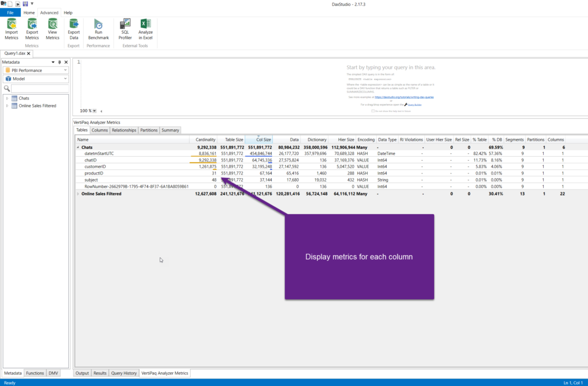Click the new document icon in title bar
588x386 pixels.
click(x=10, y=4)
